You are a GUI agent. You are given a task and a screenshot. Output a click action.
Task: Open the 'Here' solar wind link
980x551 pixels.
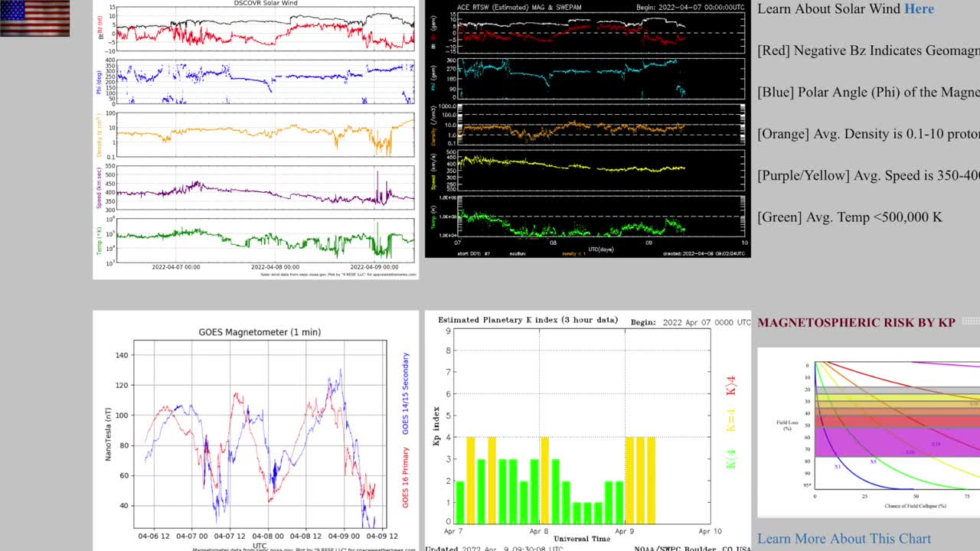919,9
